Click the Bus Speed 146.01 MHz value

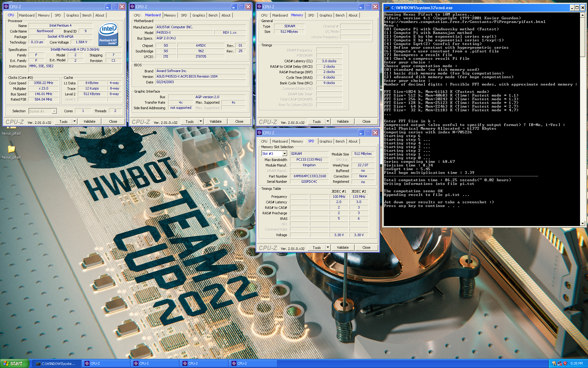pos(43,94)
